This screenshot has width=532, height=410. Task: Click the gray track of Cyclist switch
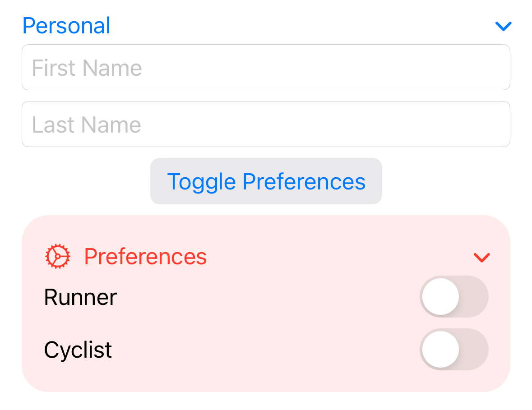click(x=475, y=350)
